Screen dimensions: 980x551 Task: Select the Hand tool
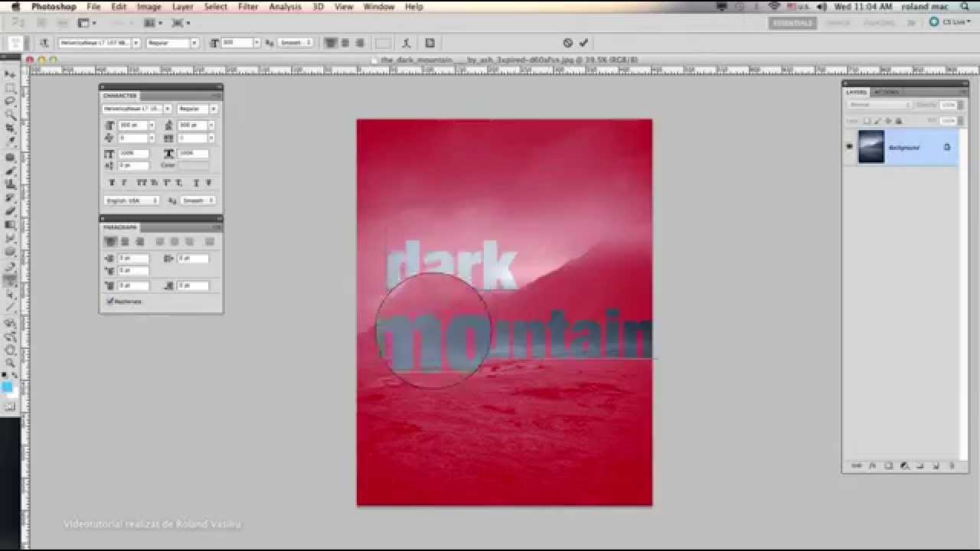[x=10, y=350]
